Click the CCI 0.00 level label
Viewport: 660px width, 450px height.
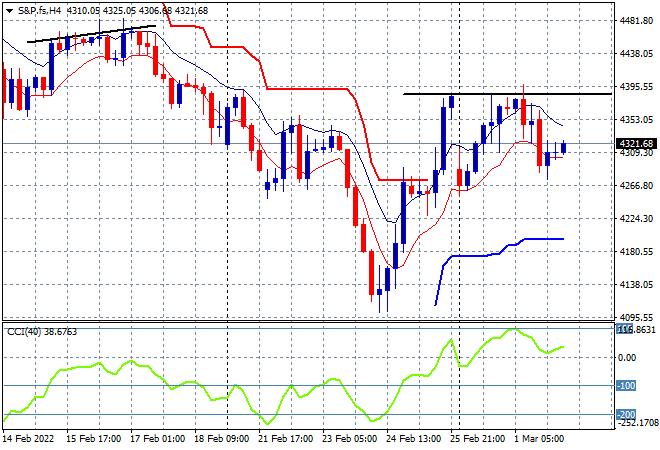click(627, 357)
